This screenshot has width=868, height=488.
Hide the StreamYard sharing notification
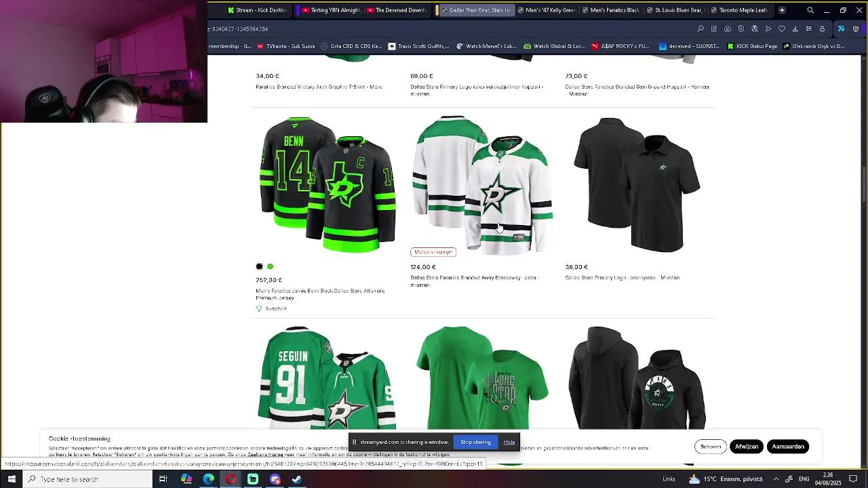click(x=509, y=442)
